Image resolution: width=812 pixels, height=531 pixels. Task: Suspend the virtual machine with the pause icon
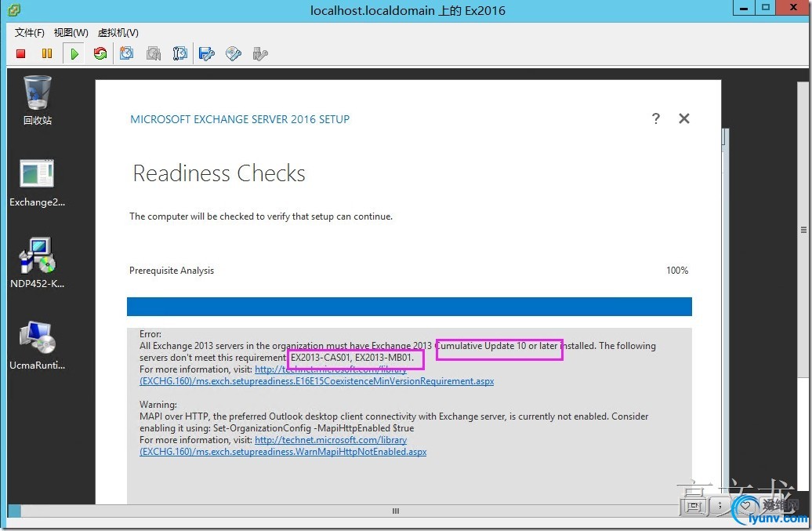[x=46, y=53]
